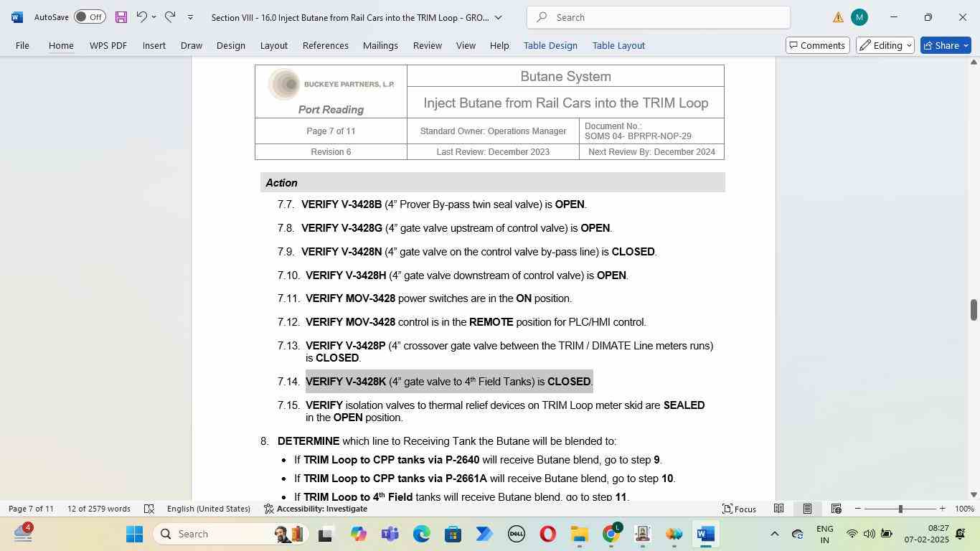Enable Focus mode from status bar
Viewport: 980px width, 551px height.
(739, 509)
